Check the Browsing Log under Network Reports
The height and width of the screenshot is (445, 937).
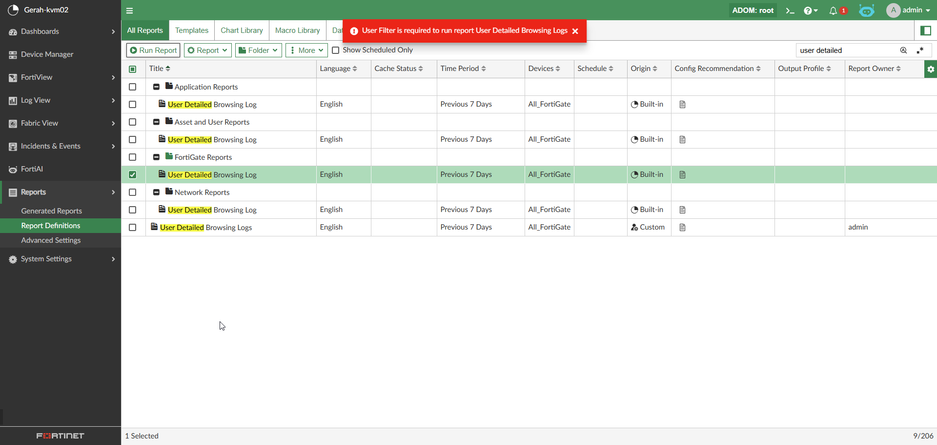(133, 210)
